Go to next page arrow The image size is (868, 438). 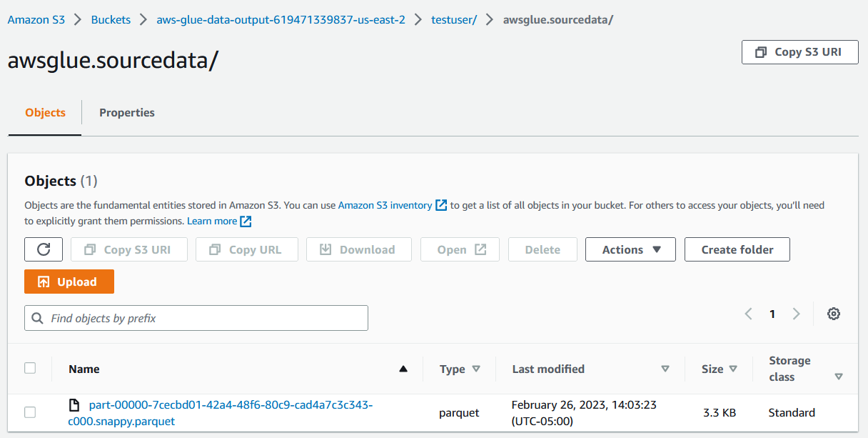click(x=796, y=314)
